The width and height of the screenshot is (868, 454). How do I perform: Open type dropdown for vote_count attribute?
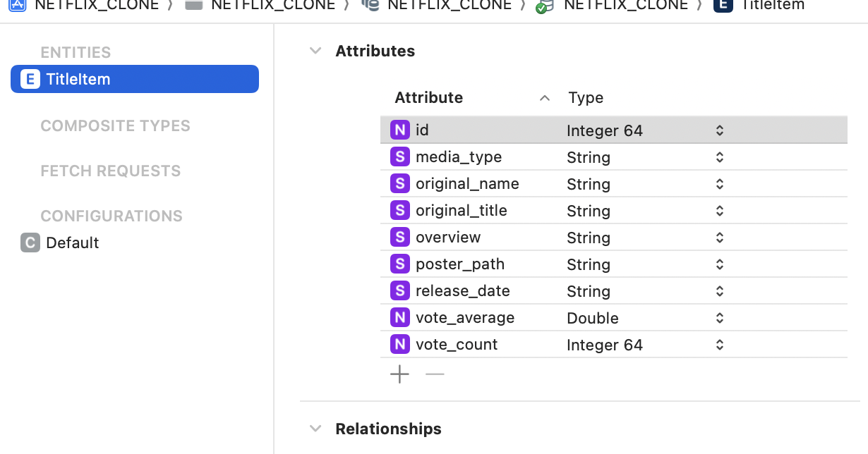[x=719, y=345]
